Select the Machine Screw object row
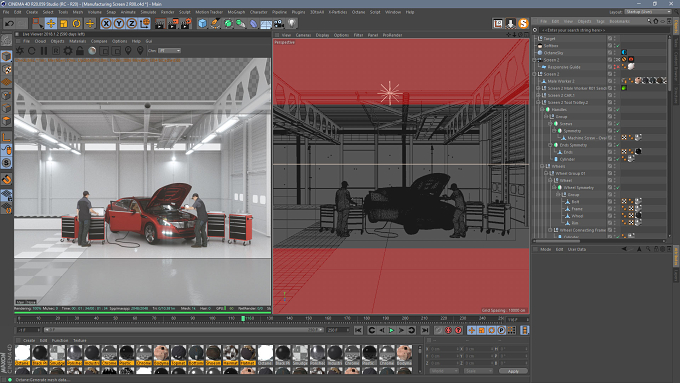This screenshot has height=383, width=680. click(x=587, y=138)
